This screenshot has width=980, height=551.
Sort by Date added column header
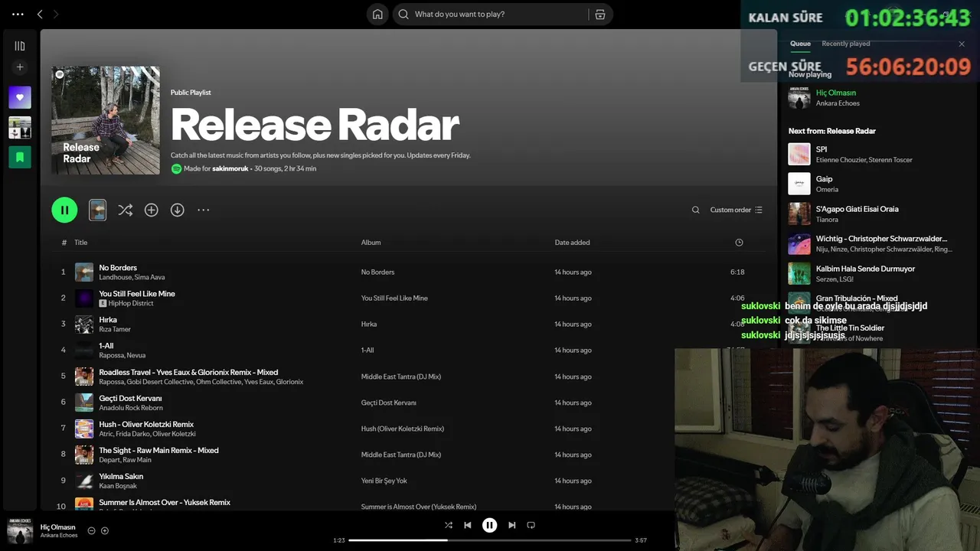point(572,243)
